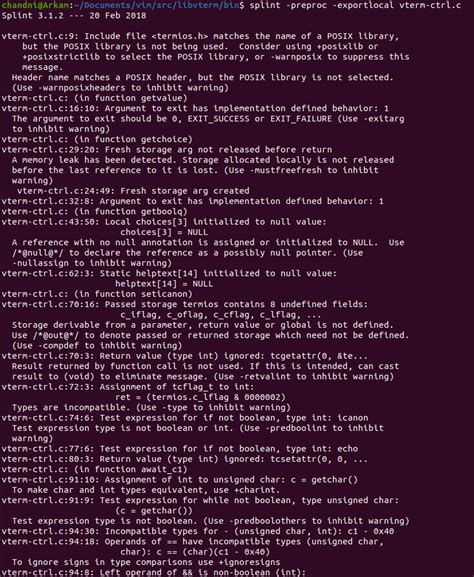474x577 pixels.
Task: Click the vterm-ctrl.c:9 include file warning
Action: pos(200,36)
